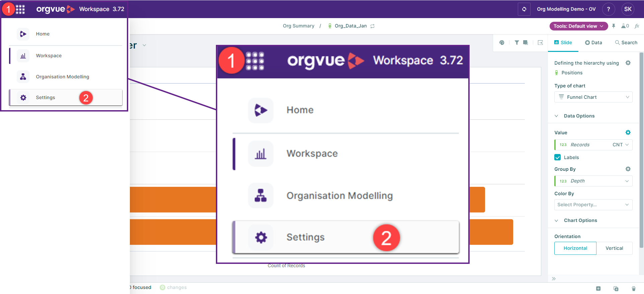Click the duplicate slide icon
644x294 pixels.
point(616,288)
